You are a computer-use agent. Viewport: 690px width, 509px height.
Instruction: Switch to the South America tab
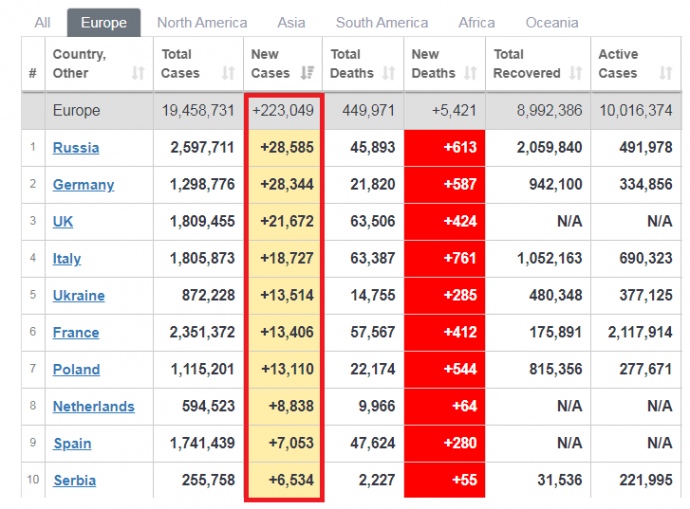[x=381, y=22]
